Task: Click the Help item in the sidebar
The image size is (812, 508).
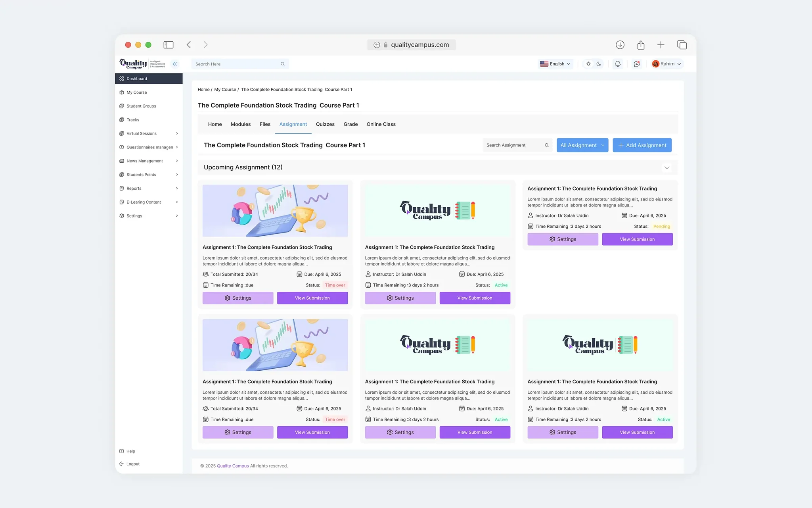Action: 128,451
